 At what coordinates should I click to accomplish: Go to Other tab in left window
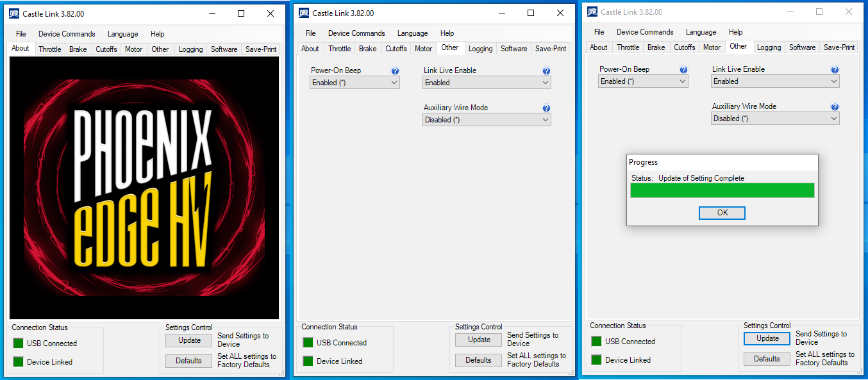(x=160, y=49)
